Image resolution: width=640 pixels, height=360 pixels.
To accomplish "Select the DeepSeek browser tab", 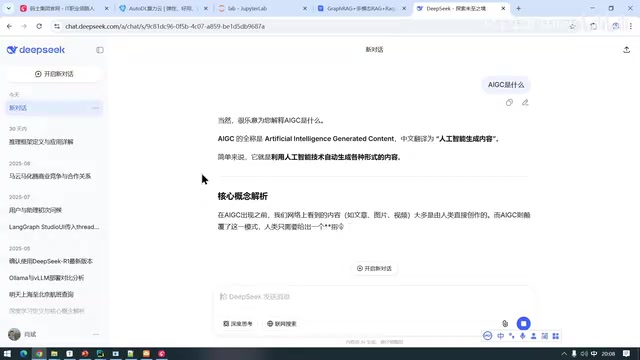I will tap(461, 8).
